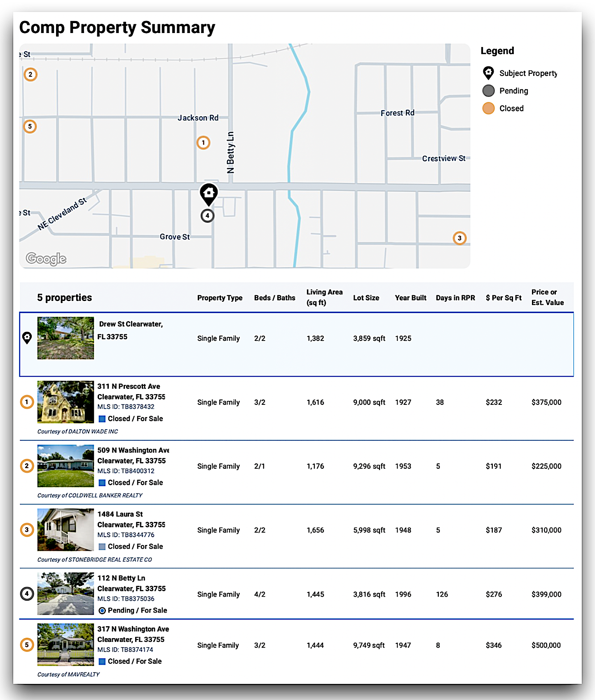Screen dimensions: 595x700
Task: Click the subject property house pin on map
Action: tap(209, 194)
